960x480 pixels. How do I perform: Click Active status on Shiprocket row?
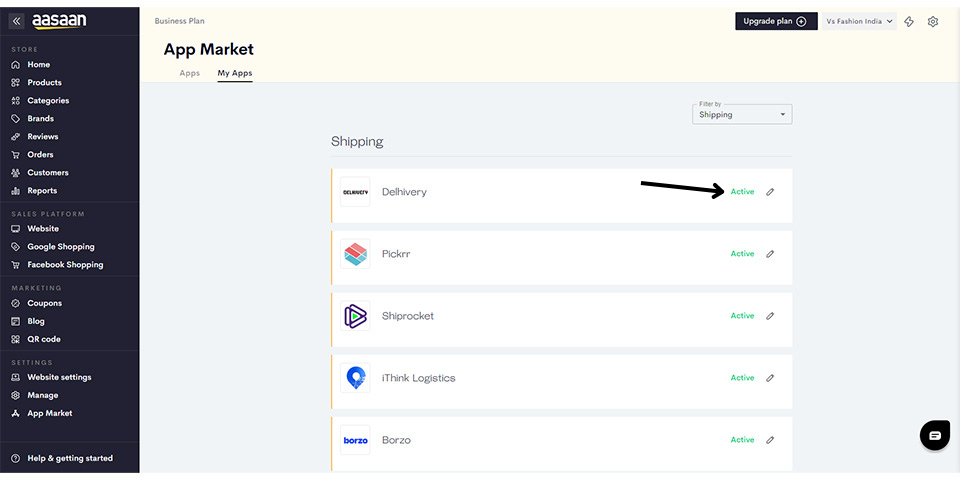click(742, 316)
